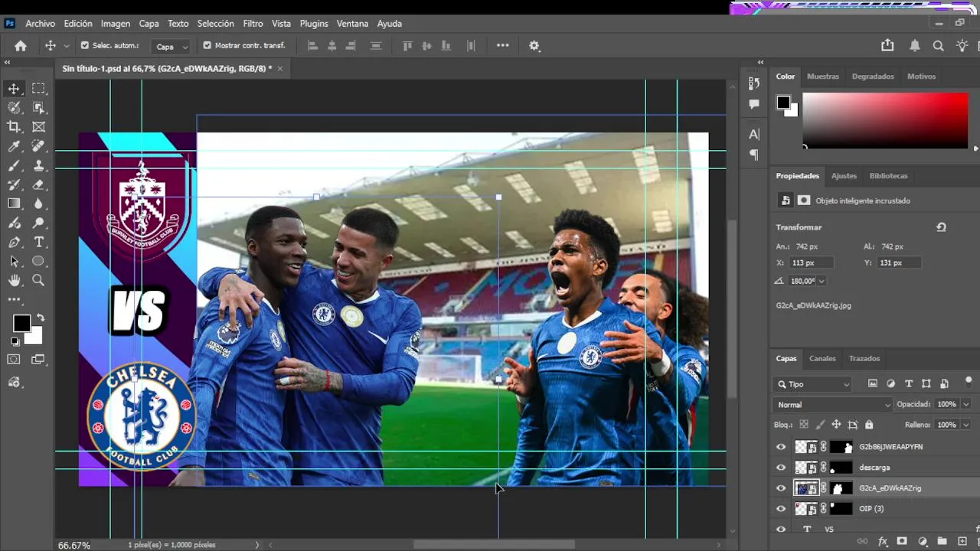Uncheck Mostrar contr. transf. checkbox

(x=207, y=45)
